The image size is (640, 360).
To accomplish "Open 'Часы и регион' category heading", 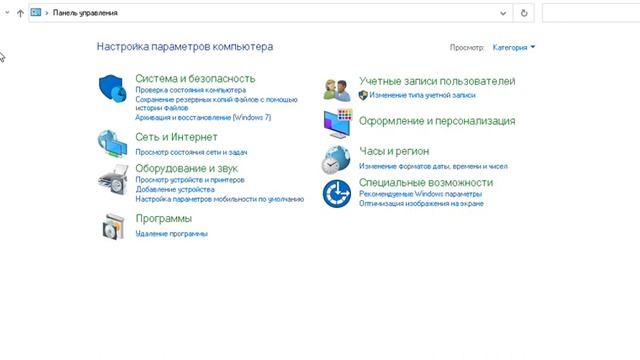I will 394,151.
